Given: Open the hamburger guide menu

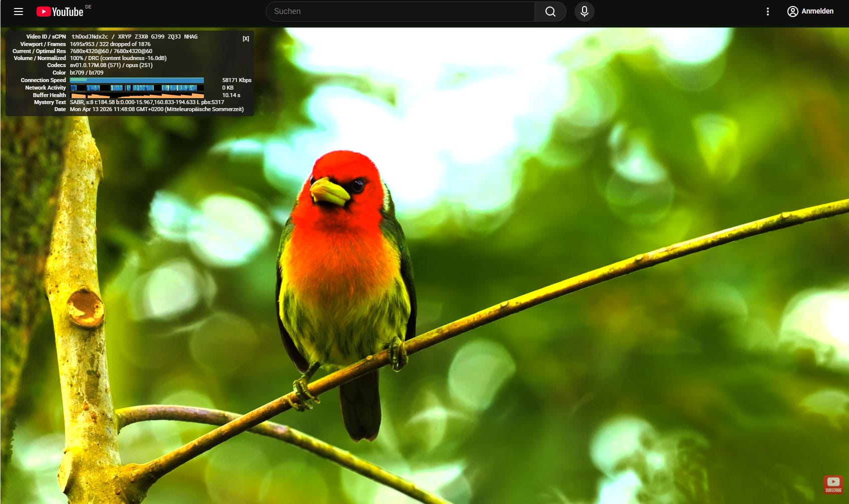Looking at the screenshot, I should point(19,12).
